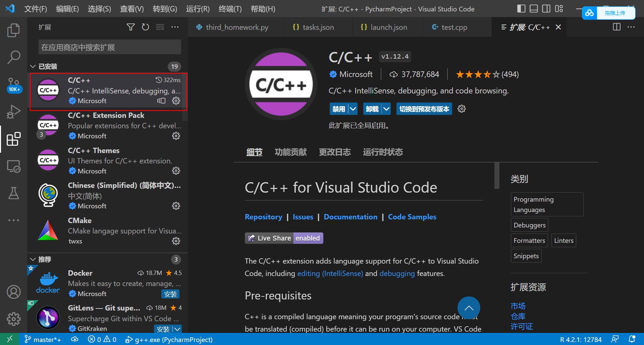Open manage gear for C/C++ Extension Pack

tap(176, 136)
